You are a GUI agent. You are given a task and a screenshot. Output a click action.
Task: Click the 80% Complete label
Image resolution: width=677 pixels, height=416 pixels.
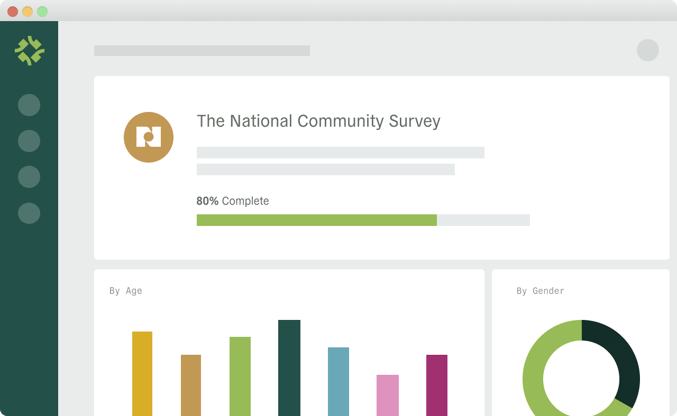tap(233, 201)
